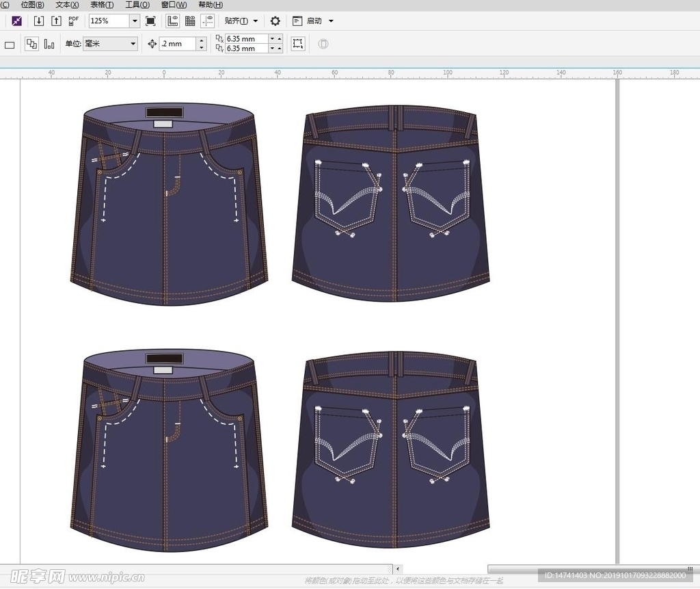Viewport: 700px width, 589px height.
Task: Click the bottom 6.35 mm duplicate distance field
Action: point(246,49)
